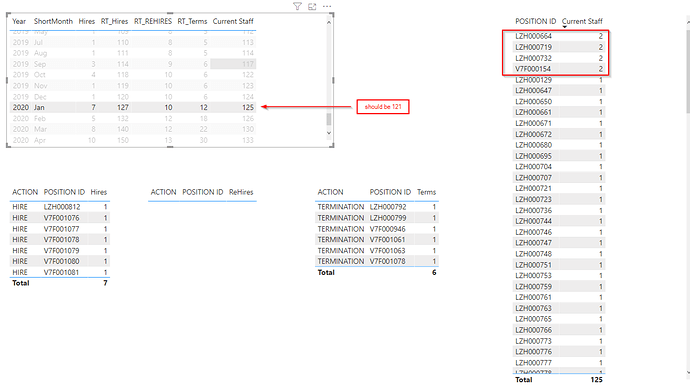Select TERMINATION row LZH000792
The width and height of the screenshot is (690, 386).
click(377, 207)
